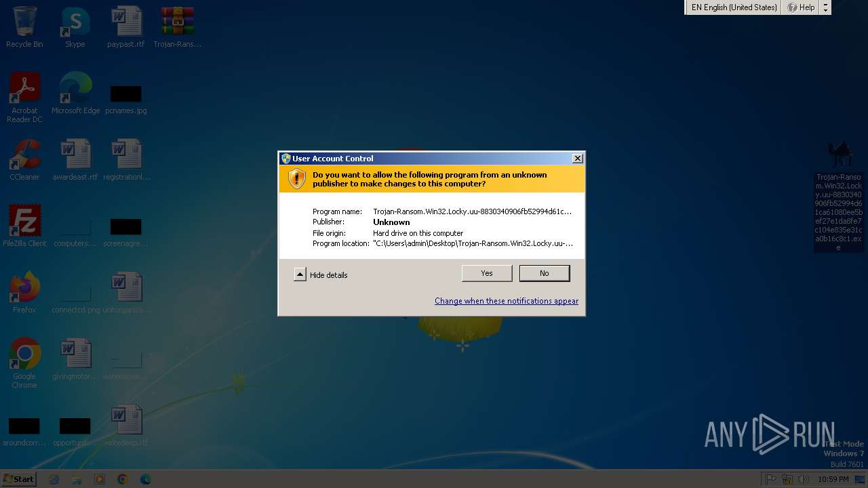The width and height of the screenshot is (868, 488).
Task: Launch Firefox from the desktop
Action: coord(24,292)
